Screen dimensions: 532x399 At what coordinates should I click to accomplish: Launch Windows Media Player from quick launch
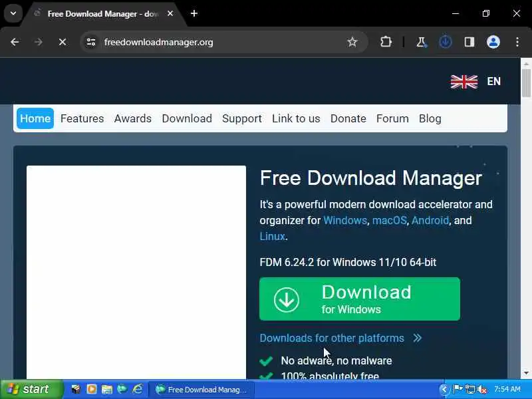point(91,389)
